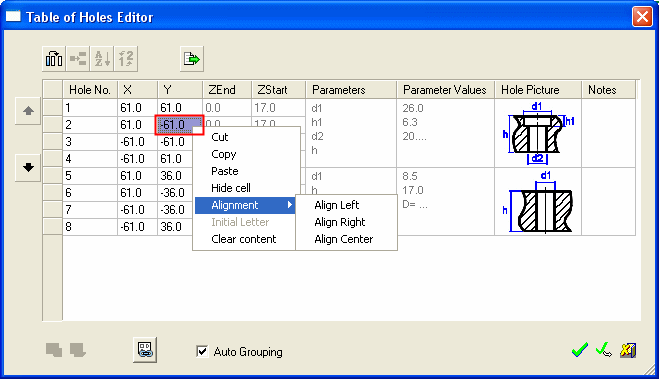Click the Y column header
This screenshot has height=379, width=659.
coord(180,90)
